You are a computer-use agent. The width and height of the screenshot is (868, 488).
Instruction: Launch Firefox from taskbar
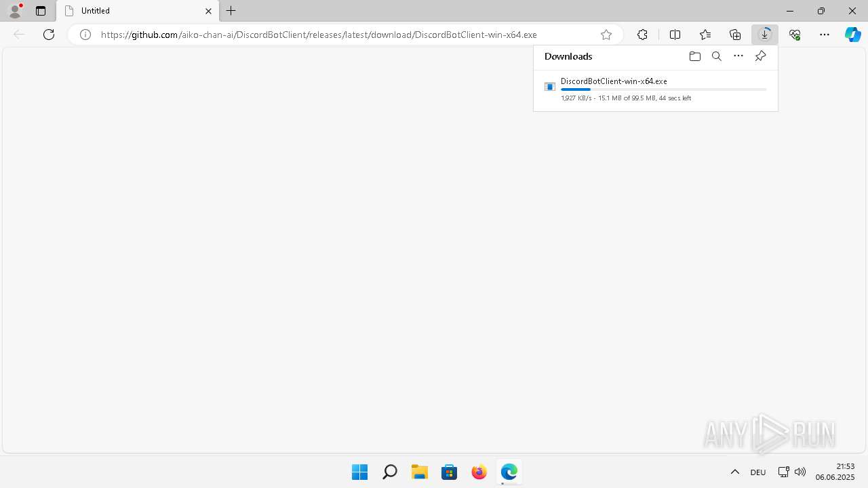coord(479,472)
